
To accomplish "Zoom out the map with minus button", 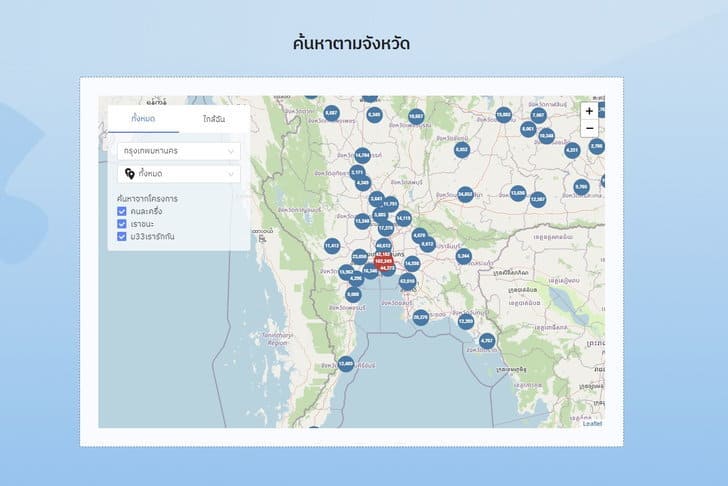I will [x=590, y=129].
